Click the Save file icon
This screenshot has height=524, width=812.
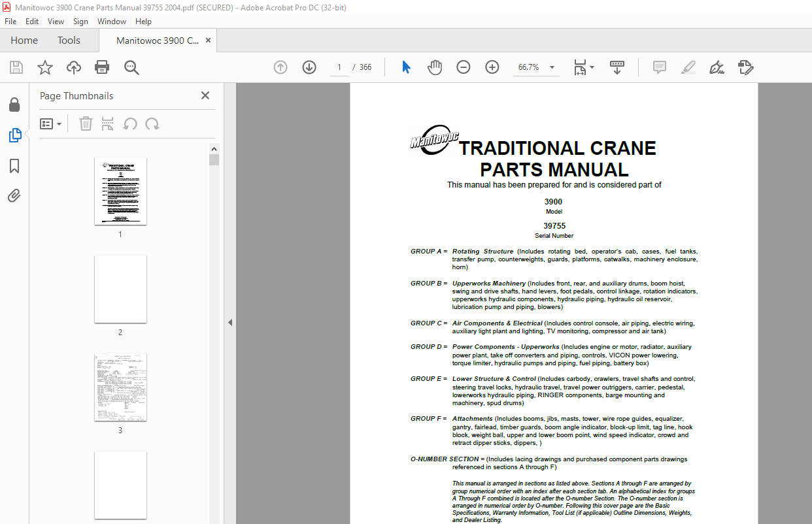16,67
